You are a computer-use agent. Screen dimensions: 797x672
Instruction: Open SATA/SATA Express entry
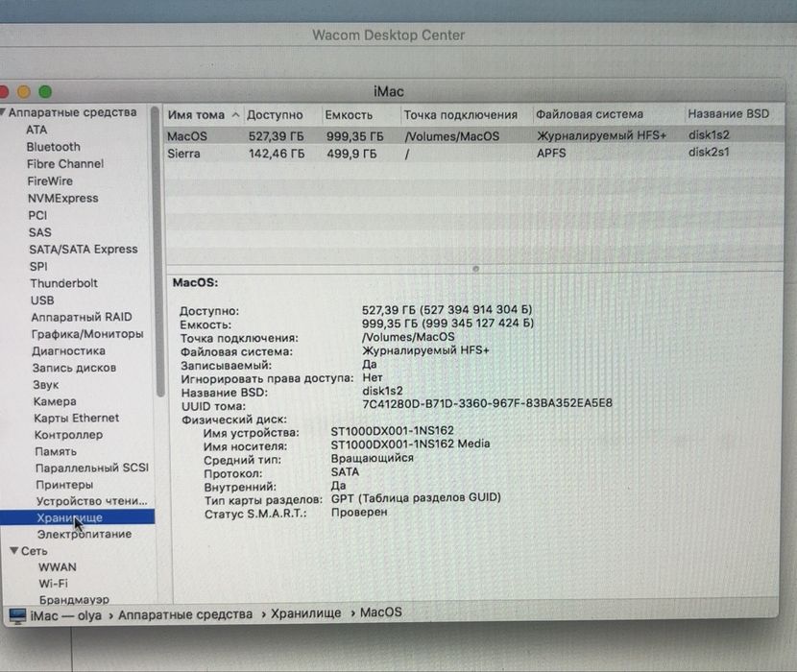click(x=84, y=249)
